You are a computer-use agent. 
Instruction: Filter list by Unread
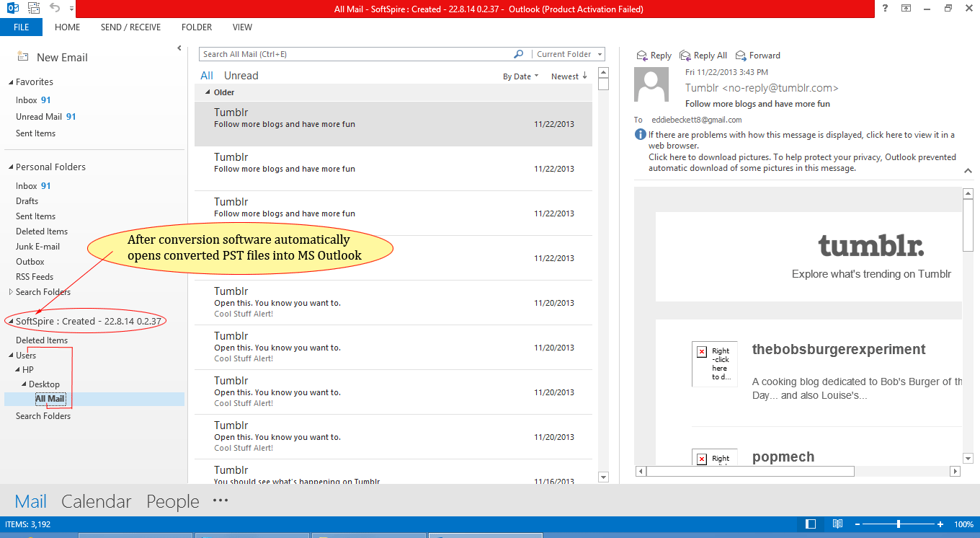pyautogui.click(x=241, y=76)
